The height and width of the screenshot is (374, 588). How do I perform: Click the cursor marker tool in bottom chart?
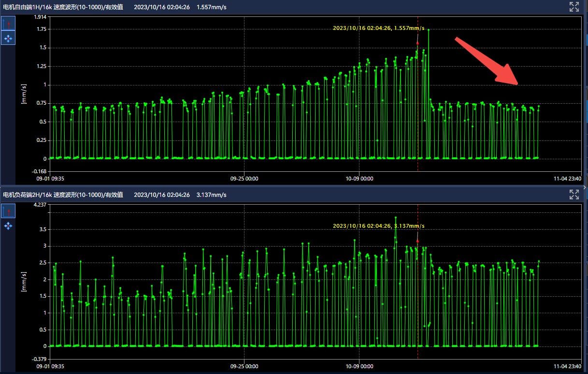pyautogui.click(x=8, y=211)
